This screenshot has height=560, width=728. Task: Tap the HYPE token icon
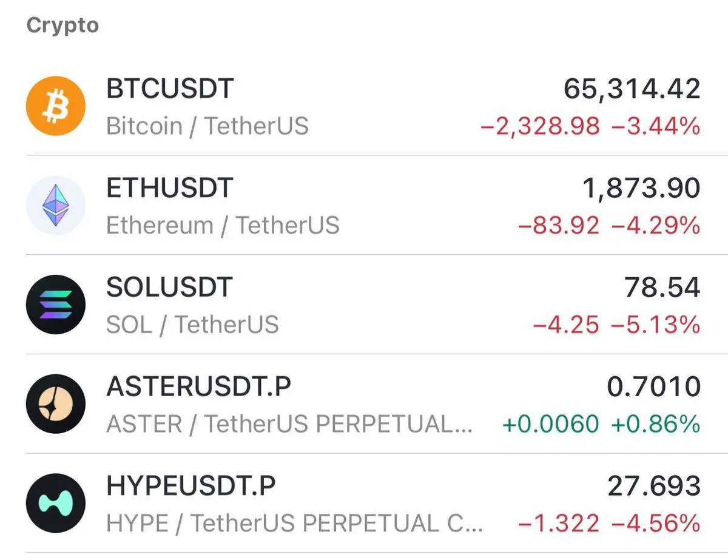pyautogui.click(x=56, y=503)
